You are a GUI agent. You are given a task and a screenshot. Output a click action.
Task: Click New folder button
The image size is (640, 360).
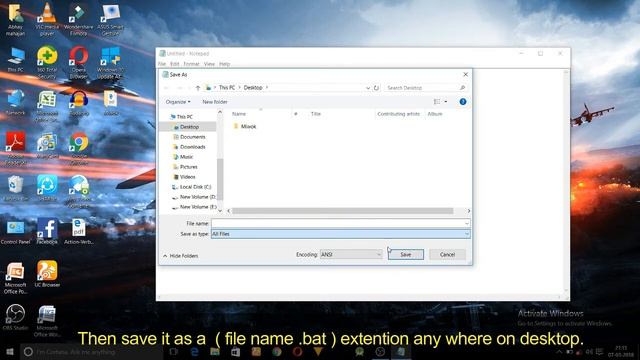click(x=215, y=102)
